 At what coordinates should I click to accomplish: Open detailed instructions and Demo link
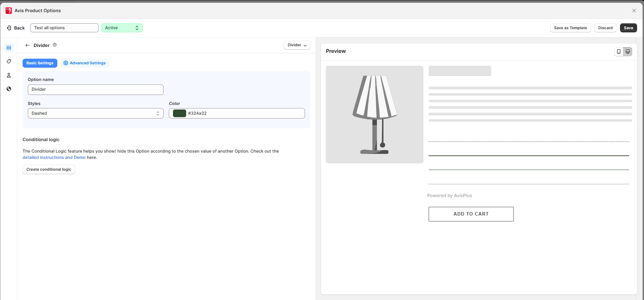(54, 157)
